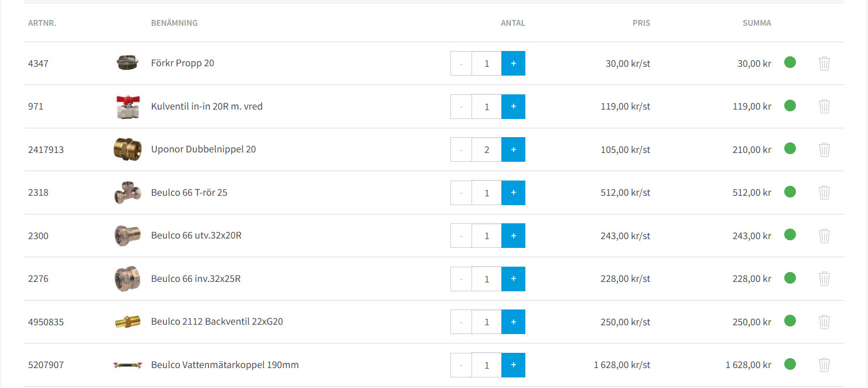868x388 pixels.
Task: Increase quantity of Förkr Propp 20
Action: coord(513,63)
